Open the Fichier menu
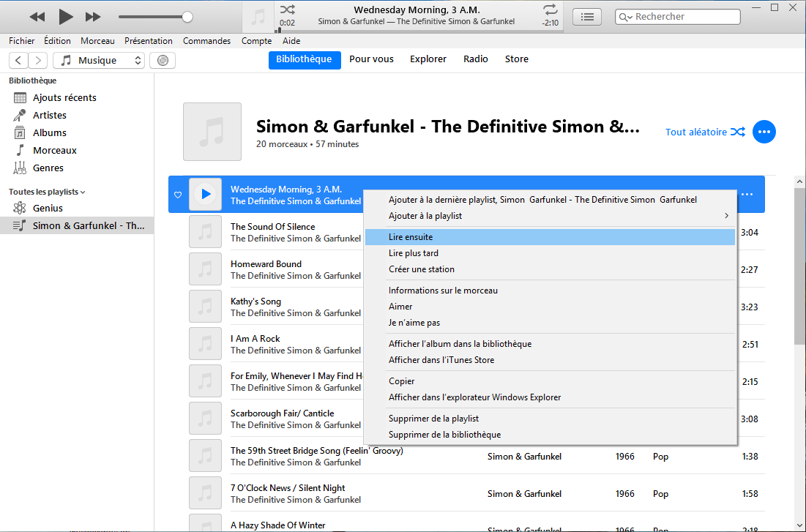The image size is (806, 532). coord(21,40)
